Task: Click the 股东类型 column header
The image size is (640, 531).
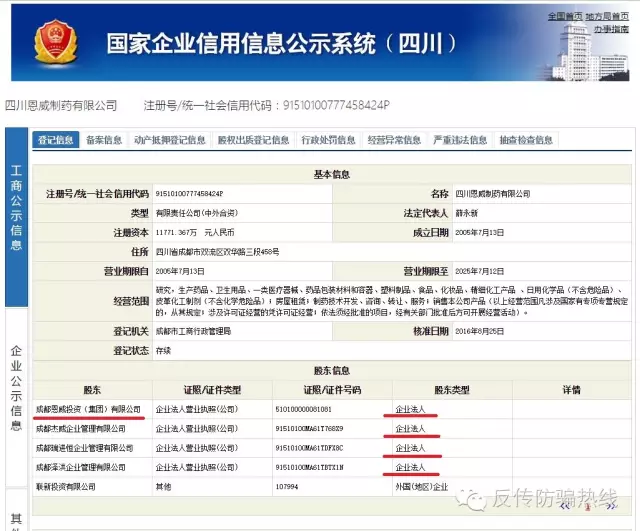Action: pyautogui.click(x=452, y=390)
